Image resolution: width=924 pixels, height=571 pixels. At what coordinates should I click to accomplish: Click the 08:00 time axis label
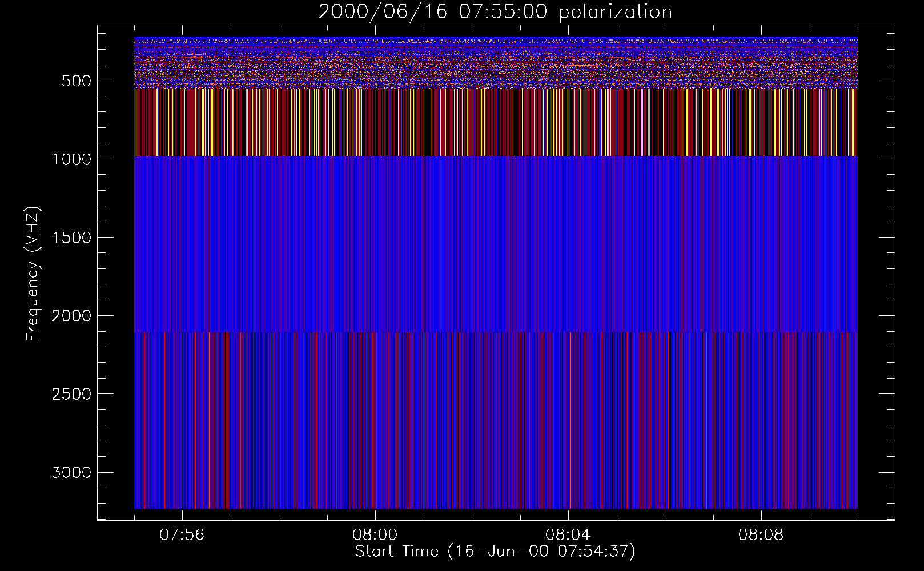[x=375, y=535]
